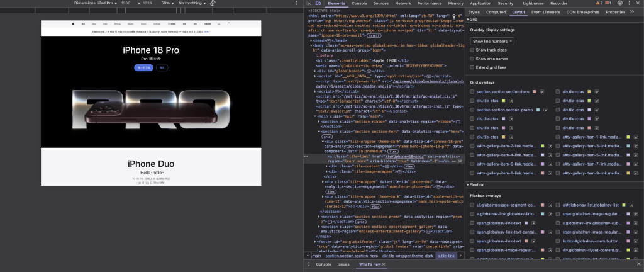The width and height of the screenshot is (644, 272).
Task: Close the bottom drawer with X icon
Action: [x=640, y=264]
